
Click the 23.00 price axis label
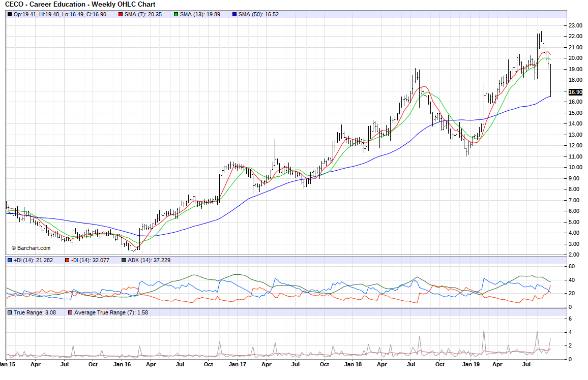[x=575, y=25]
